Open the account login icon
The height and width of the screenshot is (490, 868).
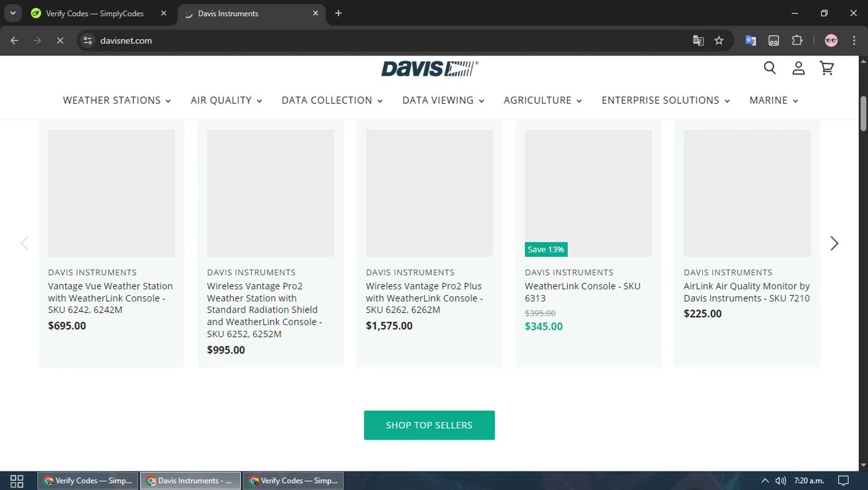point(799,68)
